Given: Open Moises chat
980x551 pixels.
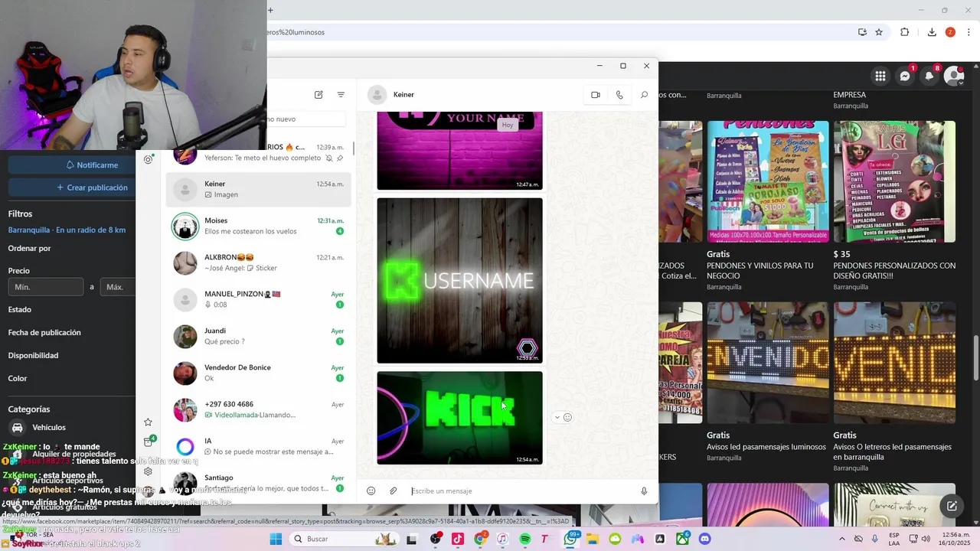Looking at the screenshot, I should [259, 226].
